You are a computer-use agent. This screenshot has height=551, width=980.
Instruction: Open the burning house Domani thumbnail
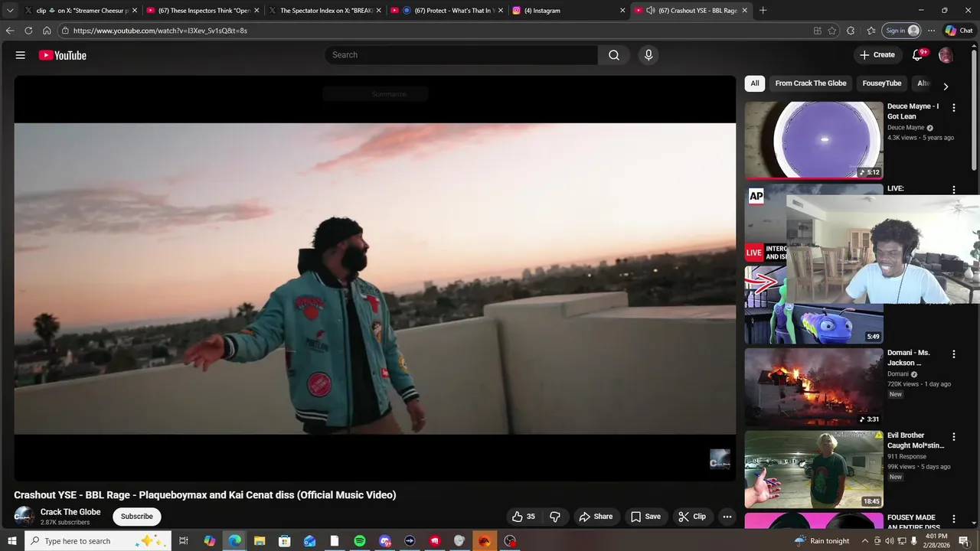pyautogui.click(x=814, y=387)
